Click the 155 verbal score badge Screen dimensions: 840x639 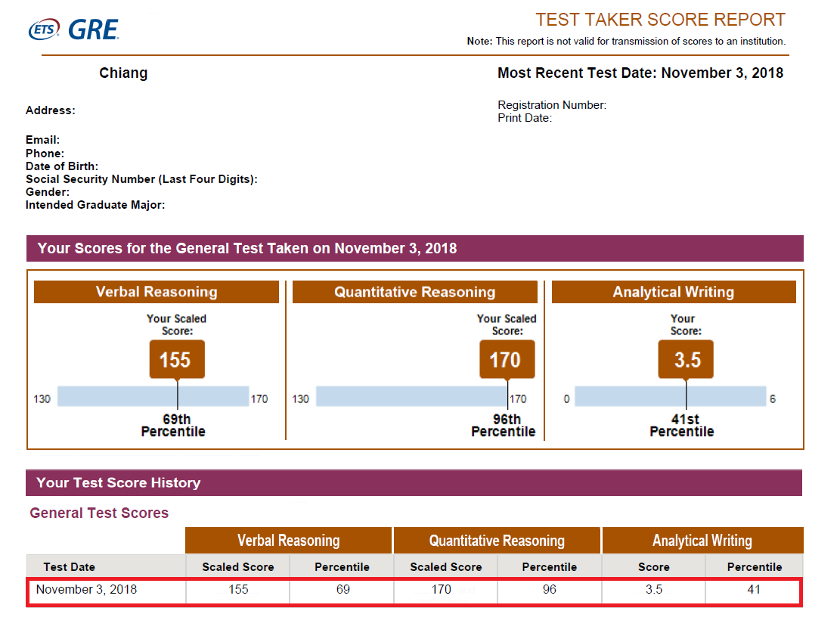(177, 359)
